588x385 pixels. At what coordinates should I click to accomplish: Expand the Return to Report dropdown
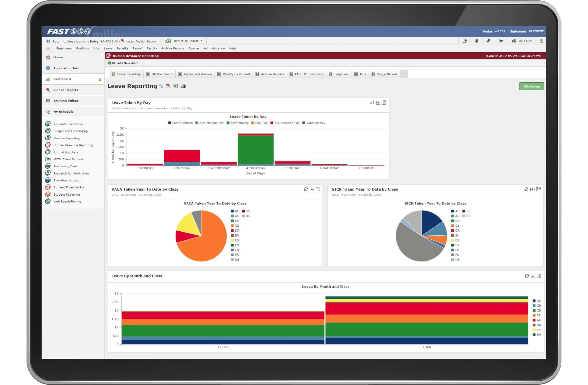[201, 41]
